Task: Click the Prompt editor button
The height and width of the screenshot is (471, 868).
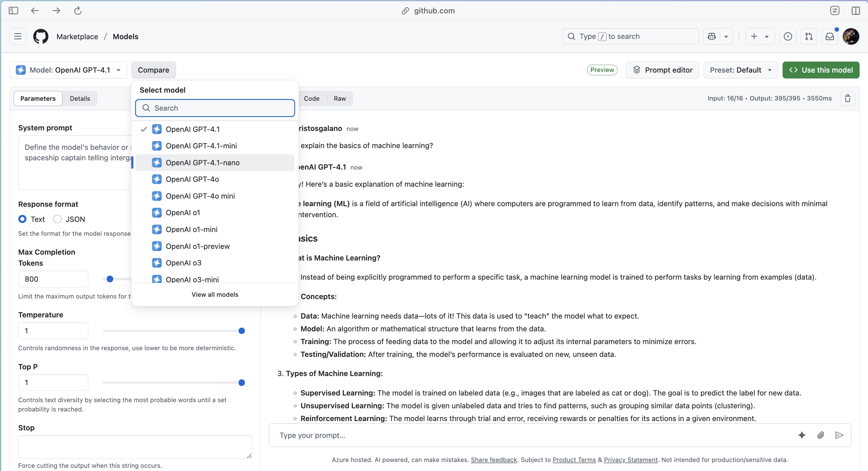Action: click(x=662, y=70)
